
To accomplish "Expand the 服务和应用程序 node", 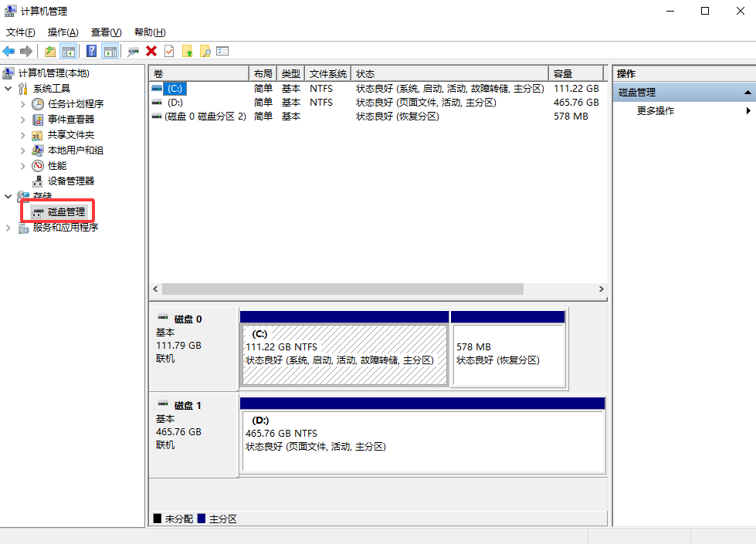I will point(8,228).
